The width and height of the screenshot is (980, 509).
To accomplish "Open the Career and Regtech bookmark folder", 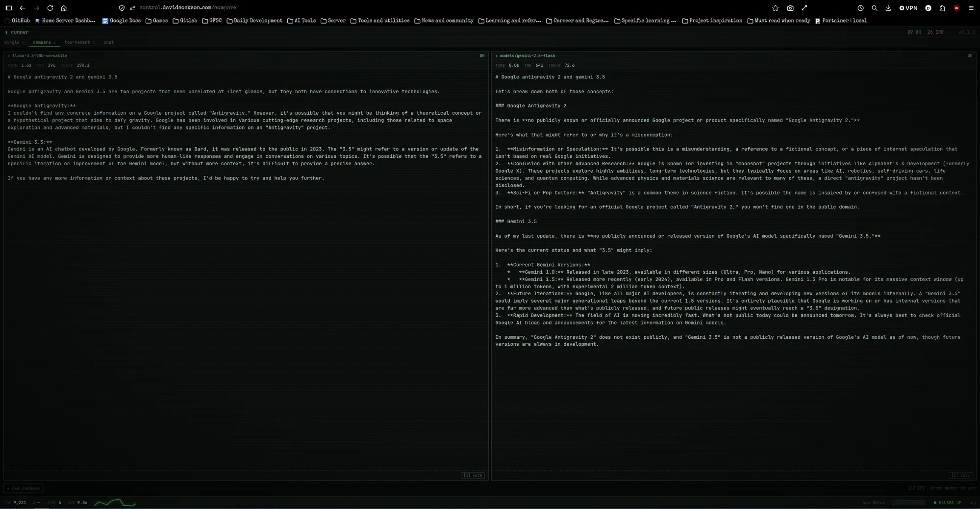I will [577, 21].
